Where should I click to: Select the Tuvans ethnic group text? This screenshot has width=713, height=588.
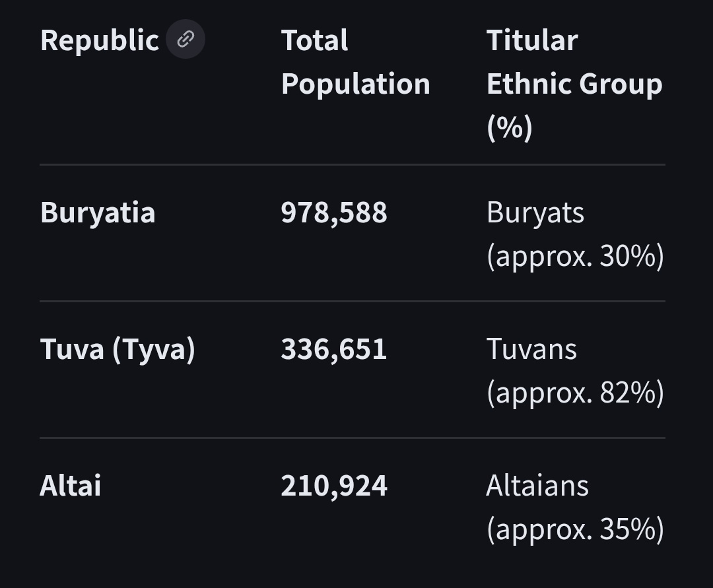[x=531, y=349]
